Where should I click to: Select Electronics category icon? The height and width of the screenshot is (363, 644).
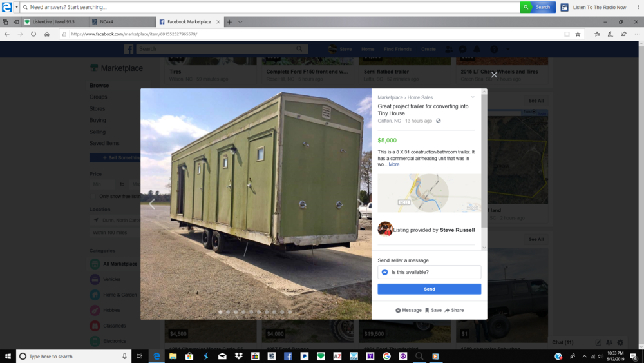click(x=95, y=341)
